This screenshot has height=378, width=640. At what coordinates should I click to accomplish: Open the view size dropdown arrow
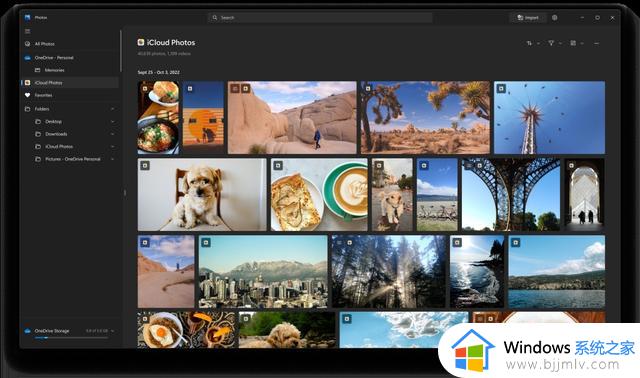(582, 43)
